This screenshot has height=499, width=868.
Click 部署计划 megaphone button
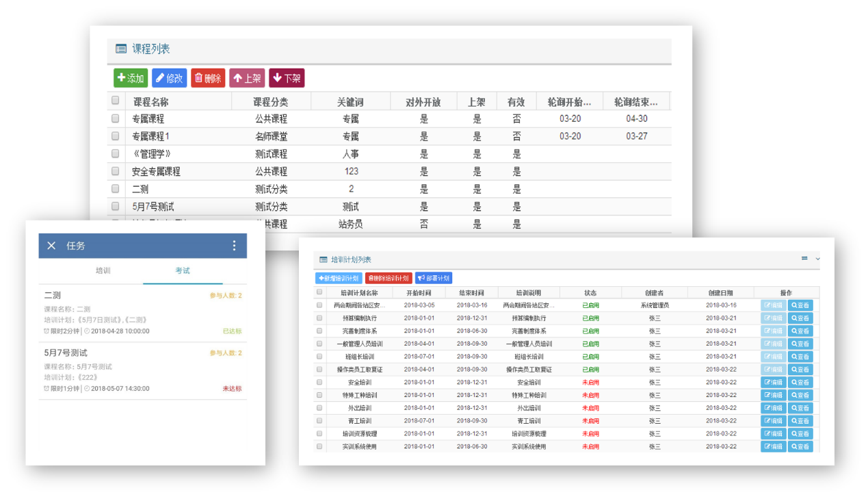(434, 278)
